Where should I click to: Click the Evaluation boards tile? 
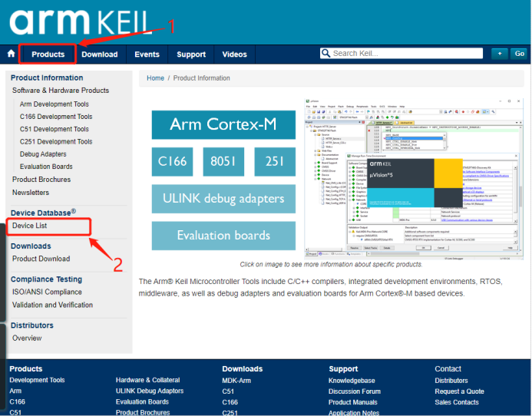click(x=223, y=236)
